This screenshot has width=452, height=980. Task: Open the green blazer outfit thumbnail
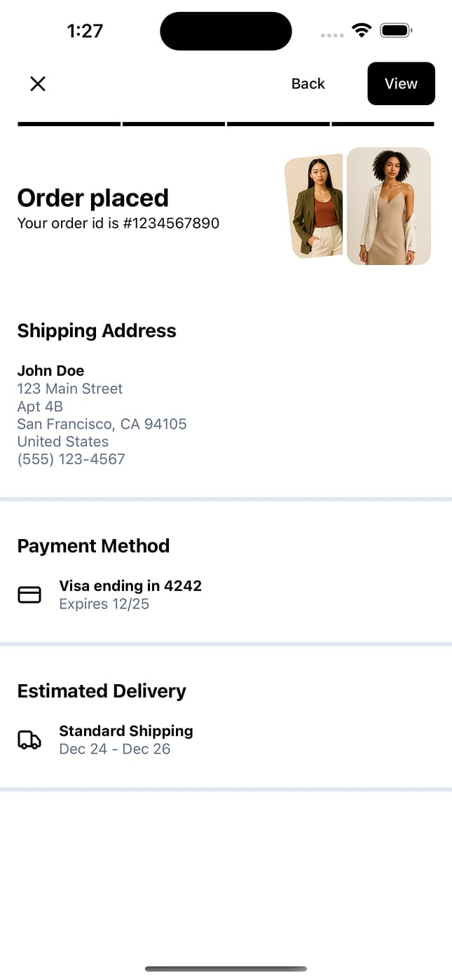315,207
